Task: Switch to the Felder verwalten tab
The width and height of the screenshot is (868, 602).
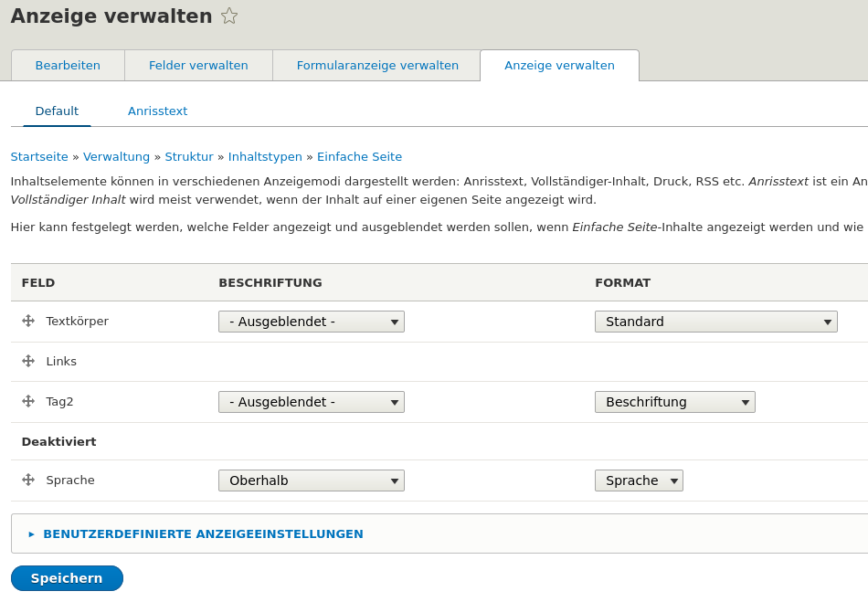Action: click(x=198, y=65)
